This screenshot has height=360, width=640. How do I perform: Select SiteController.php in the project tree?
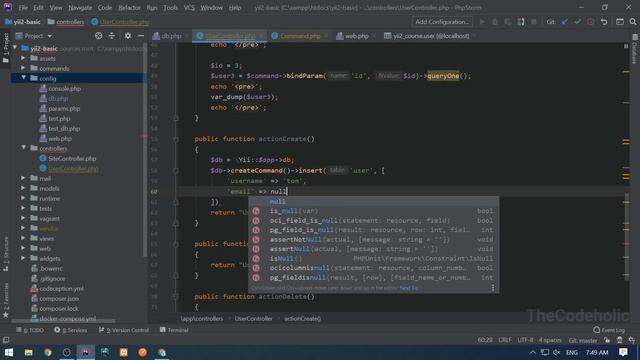click(72, 158)
